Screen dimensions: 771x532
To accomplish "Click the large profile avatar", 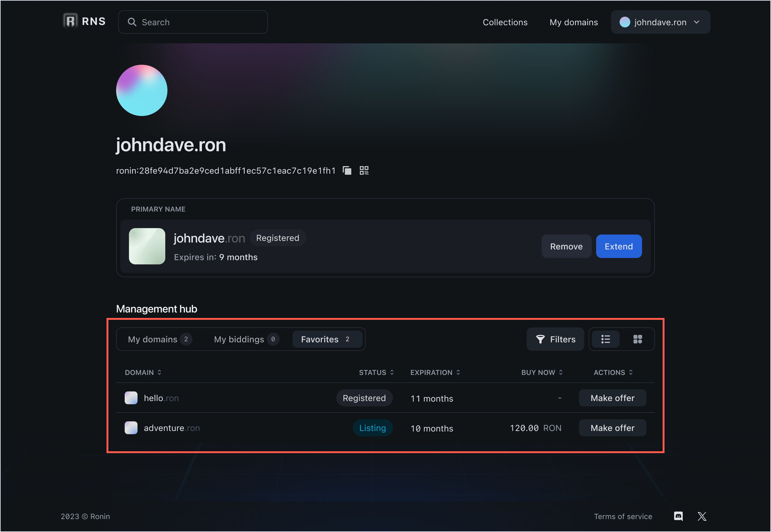I will point(141,90).
